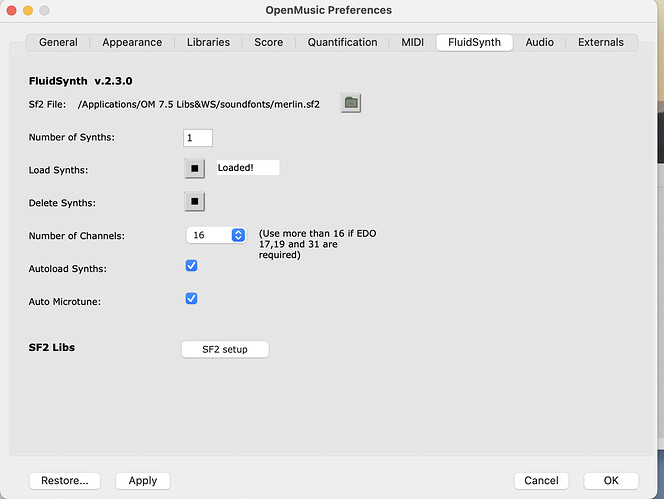Click the Delete Synths square button
The height and width of the screenshot is (499, 664).
click(195, 201)
